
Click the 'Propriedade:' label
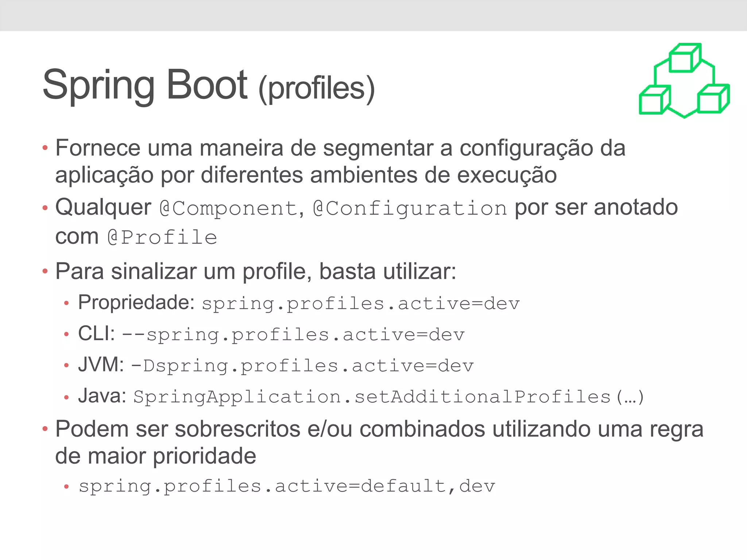coord(137,303)
